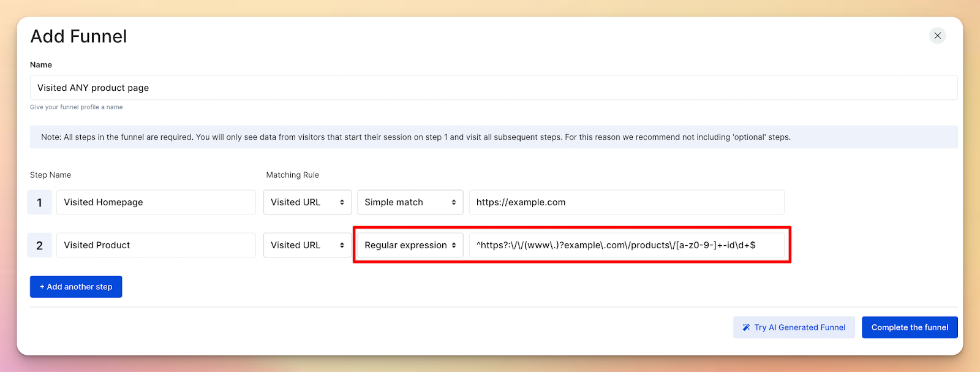Click the Add Funnel heading

pos(78,37)
